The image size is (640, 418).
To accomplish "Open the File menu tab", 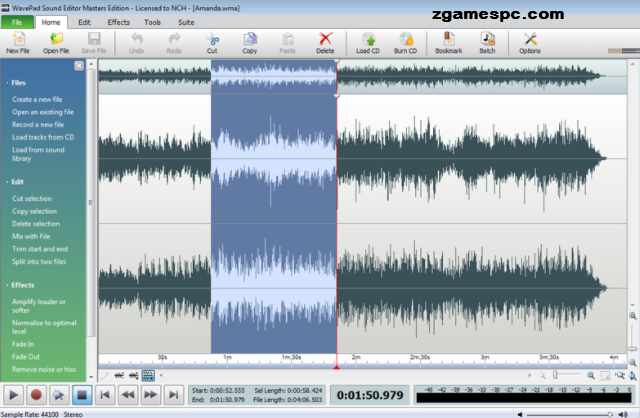I will pos(17,22).
